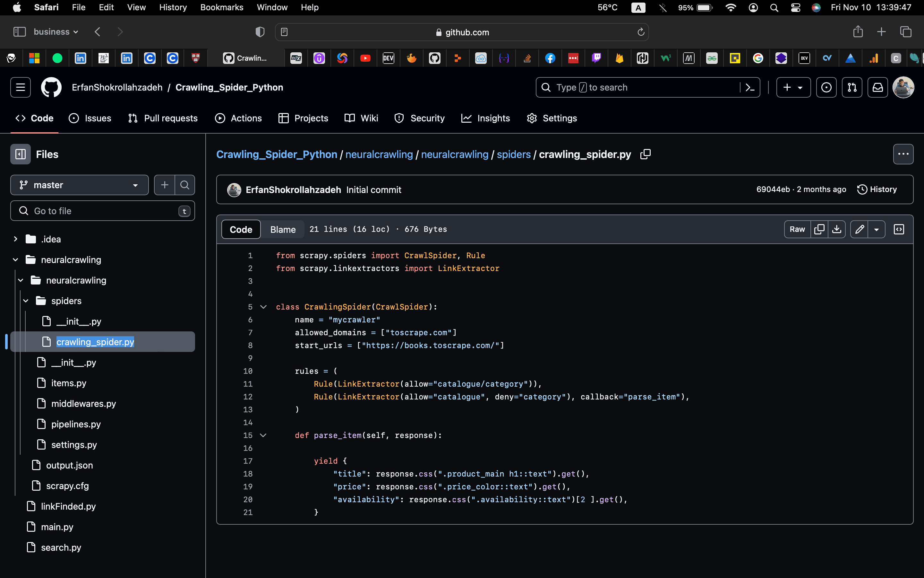Collapse the spiders folder

(26, 301)
